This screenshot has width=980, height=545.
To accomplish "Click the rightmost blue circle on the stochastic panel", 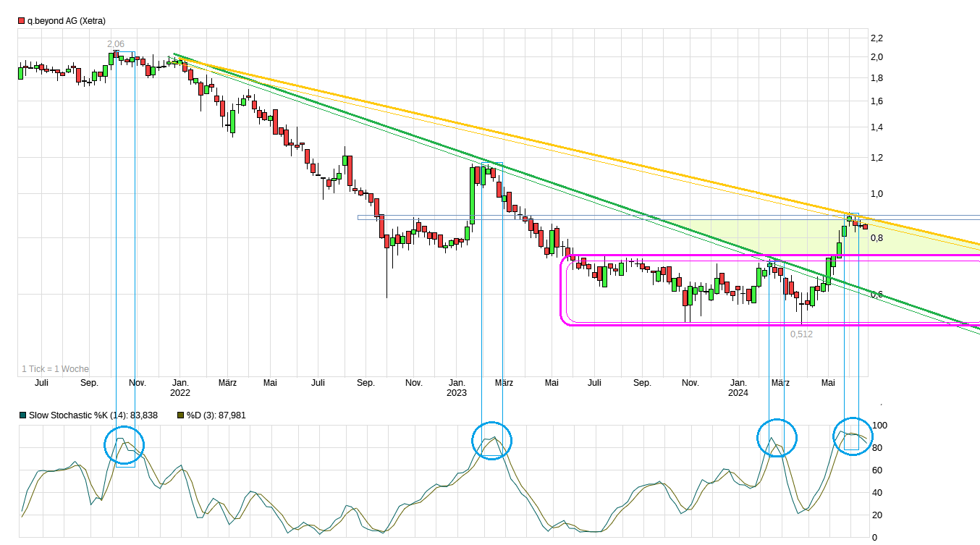I will pos(854,434).
